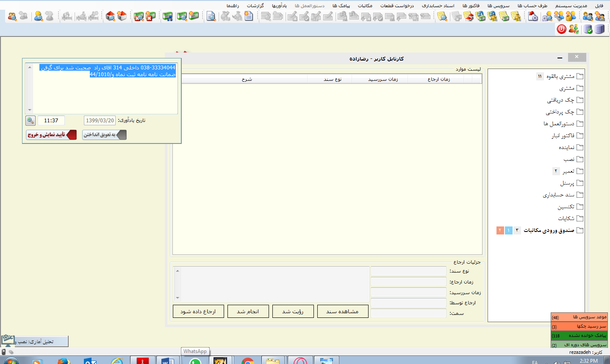Click the document preview magnifier toolbar icon
The width and height of the screenshot is (610, 364).
[211, 17]
